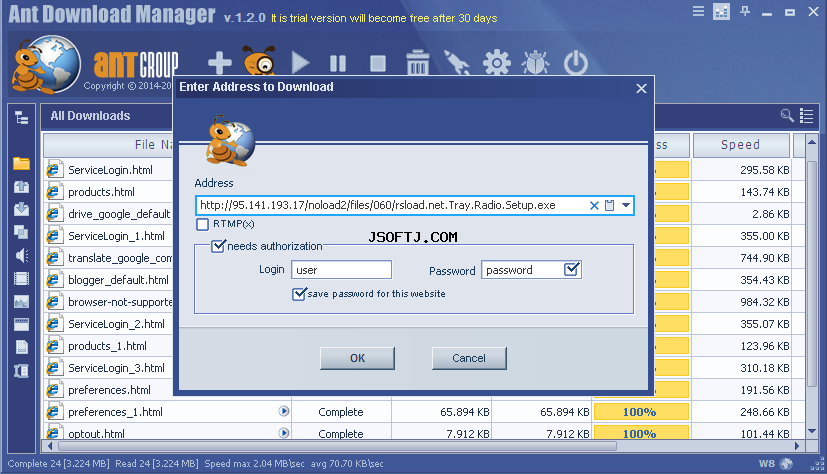Toggle the pin window icon
827x474 pixels.
745,11
